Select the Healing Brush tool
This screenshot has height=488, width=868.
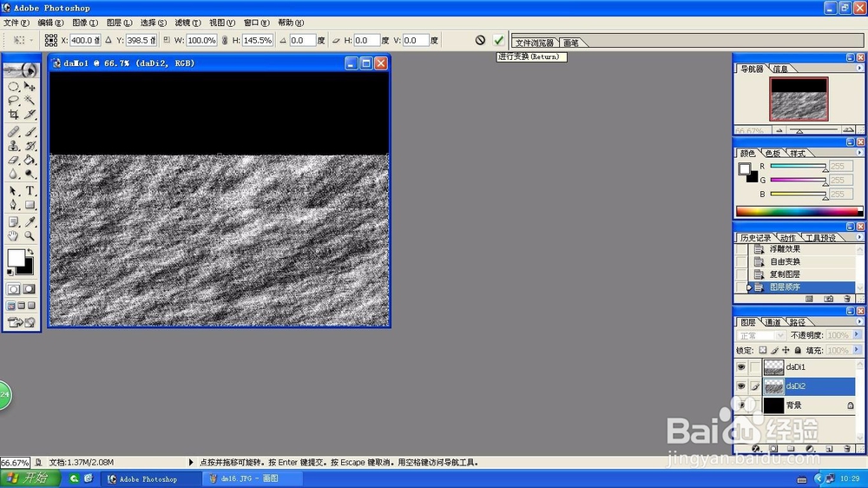(14, 132)
